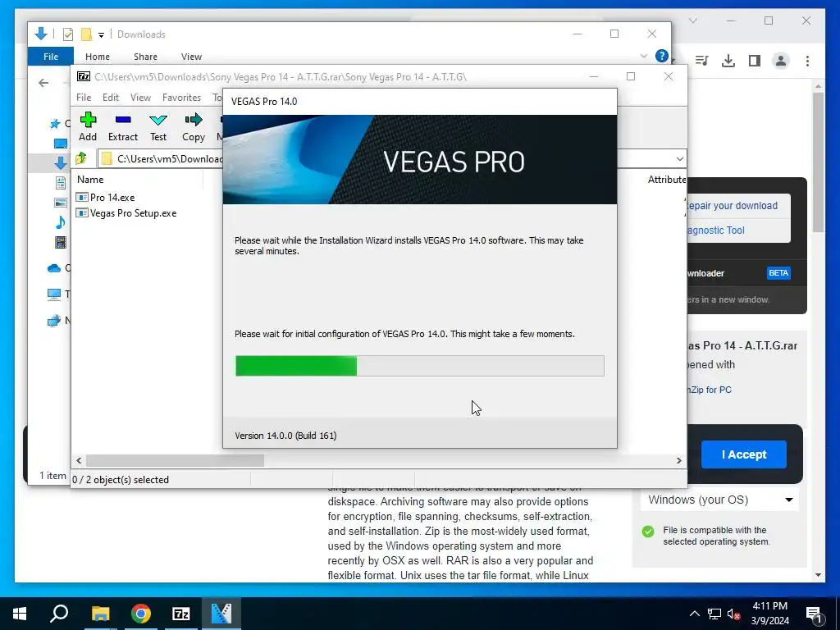Open the Share tab in Explorer ribbon
Viewport: 840px width, 630px height.
(146, 57)
